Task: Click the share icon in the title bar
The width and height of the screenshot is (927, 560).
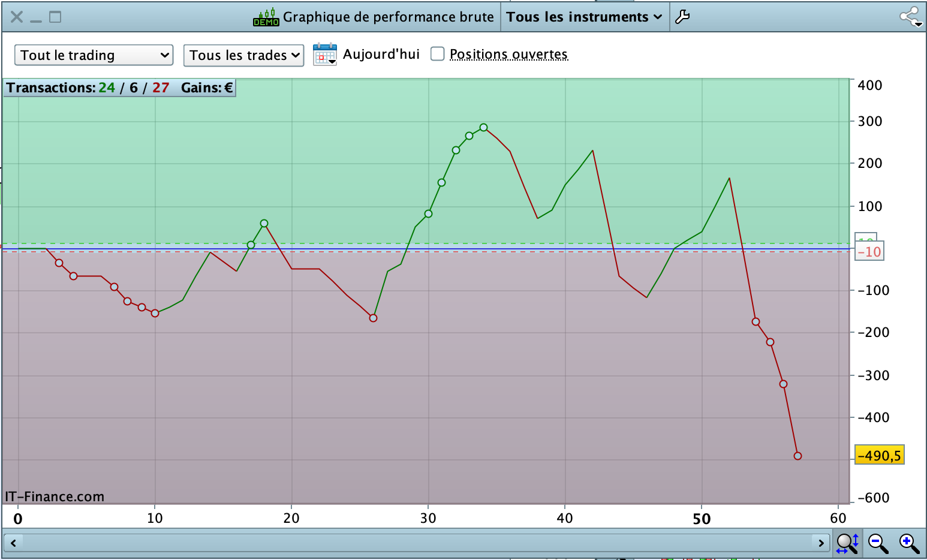Action: 910,17
